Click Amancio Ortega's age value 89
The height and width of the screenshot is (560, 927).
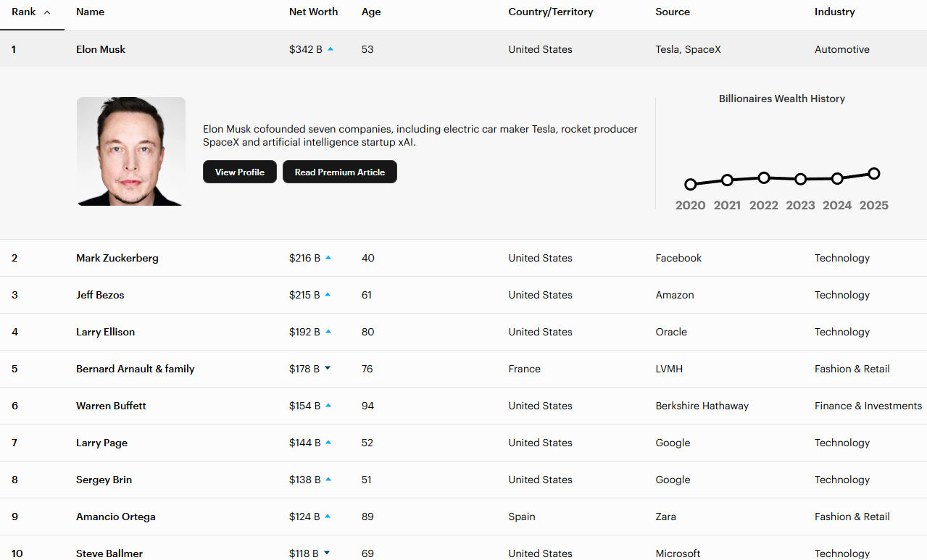[x=367, y=517]
